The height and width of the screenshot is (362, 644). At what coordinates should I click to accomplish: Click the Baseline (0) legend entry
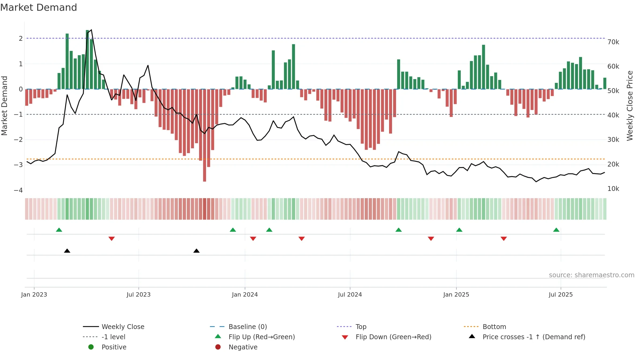[238, 327]
